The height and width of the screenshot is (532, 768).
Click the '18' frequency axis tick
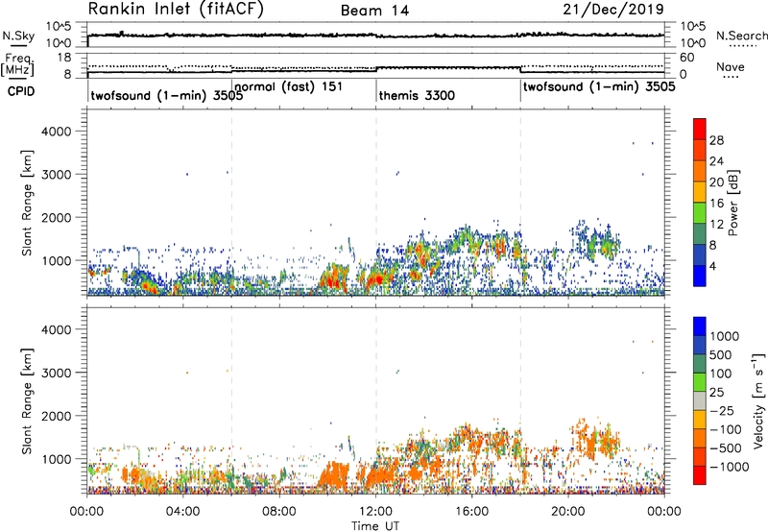click(x=64, y=58)
